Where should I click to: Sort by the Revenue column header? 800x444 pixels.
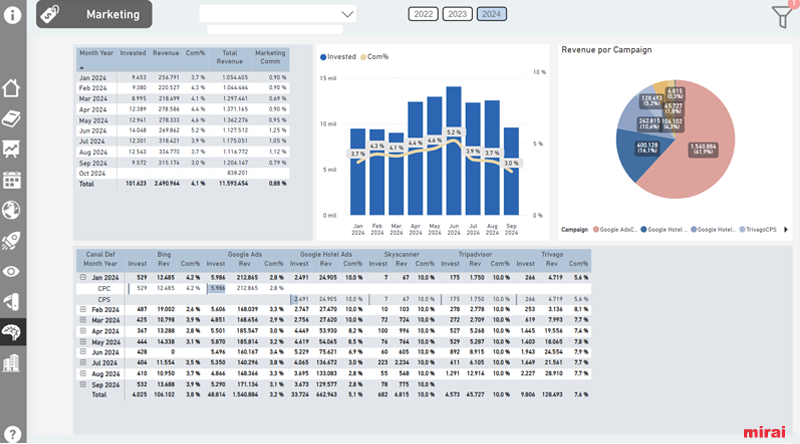coord(166,53)
